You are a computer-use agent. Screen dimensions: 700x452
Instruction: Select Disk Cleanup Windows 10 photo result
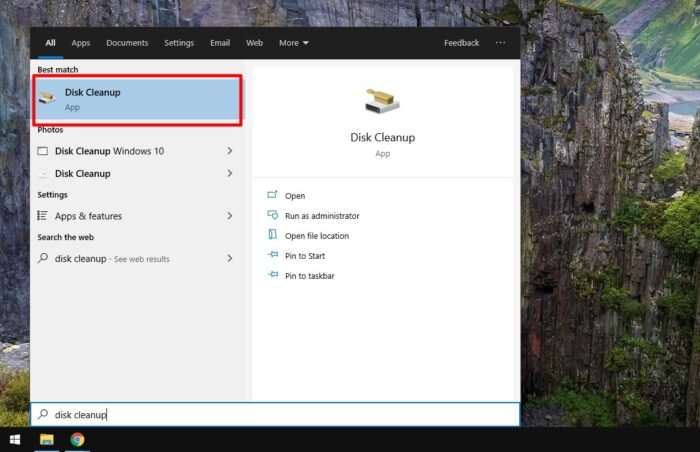pos(138,151)
